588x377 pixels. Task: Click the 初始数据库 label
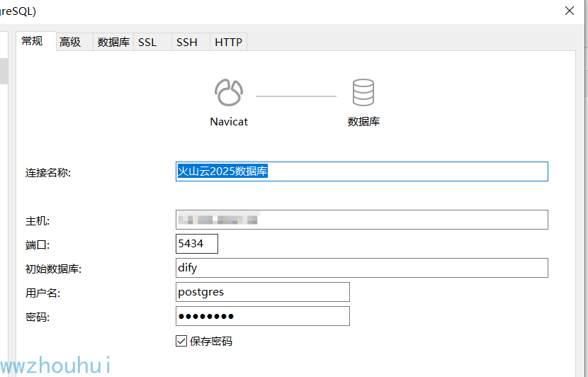[53, 269]
